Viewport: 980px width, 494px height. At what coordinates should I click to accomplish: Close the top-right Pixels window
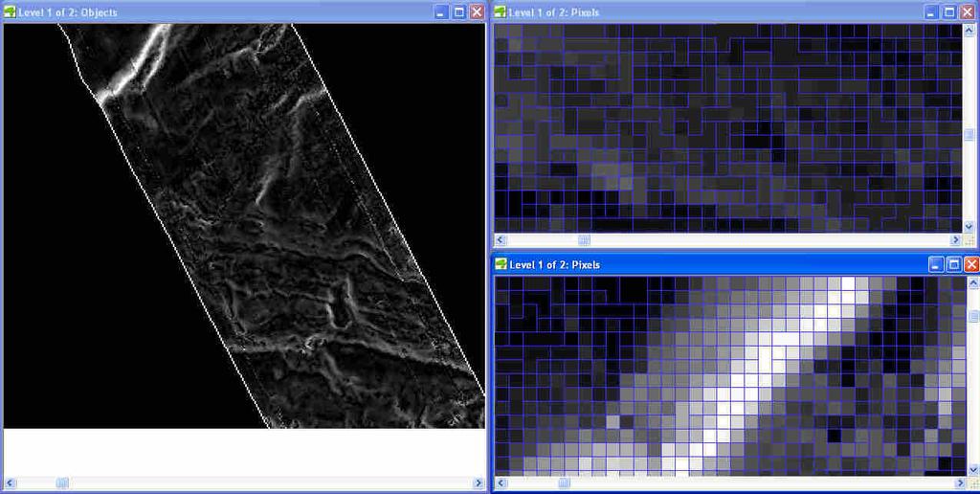click(x=967, y=11)
